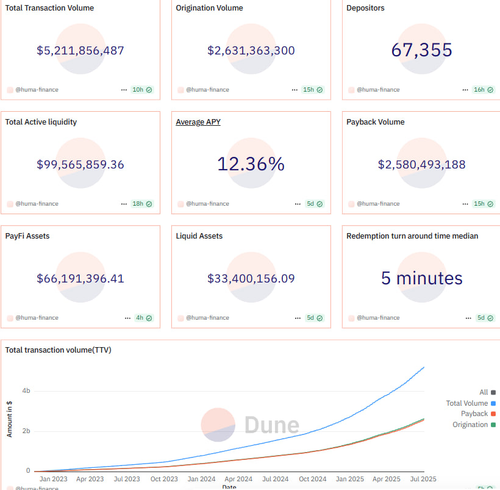Screen dimensions: 500x490
Task: Click the $33,400,156.09 liquid assets value
Action: [x=251, y=278]
